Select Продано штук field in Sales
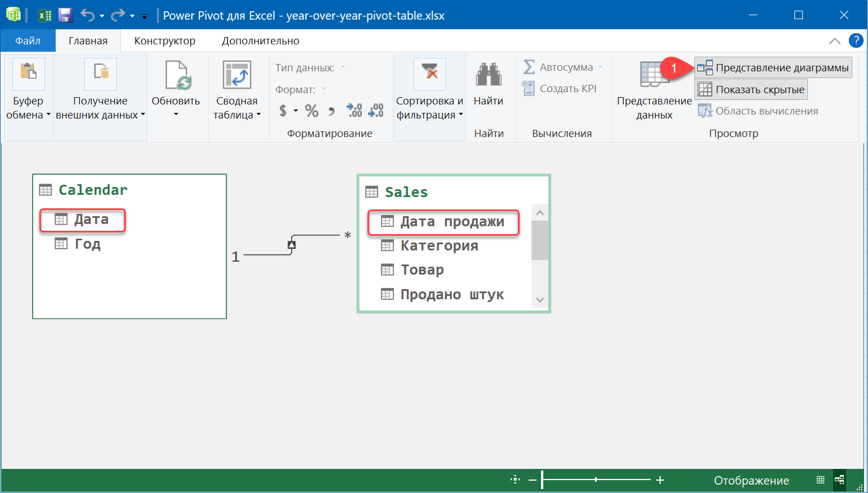The height and width of the screenshot is (493, 868). [x=443, y=294]
